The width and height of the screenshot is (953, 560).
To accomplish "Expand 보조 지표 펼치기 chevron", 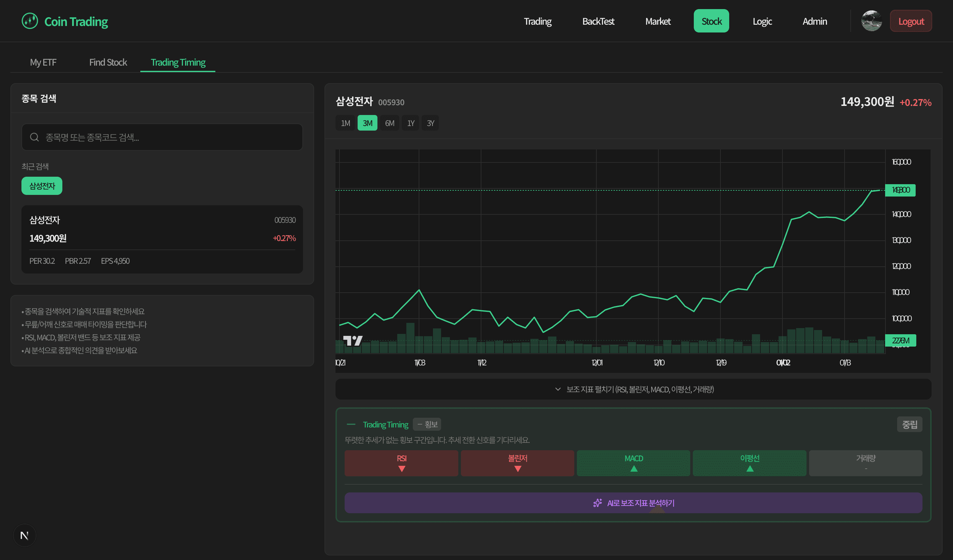I will [558, 389].
